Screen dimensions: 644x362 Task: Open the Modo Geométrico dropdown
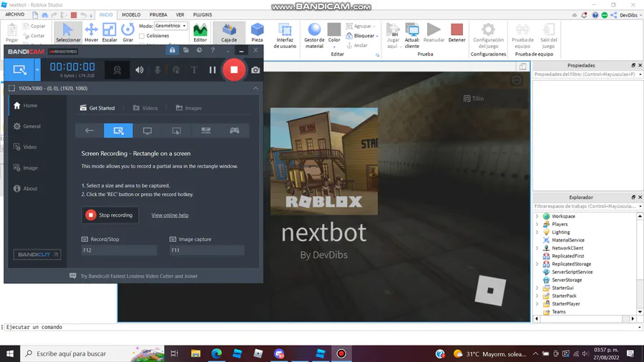[171, 26]
